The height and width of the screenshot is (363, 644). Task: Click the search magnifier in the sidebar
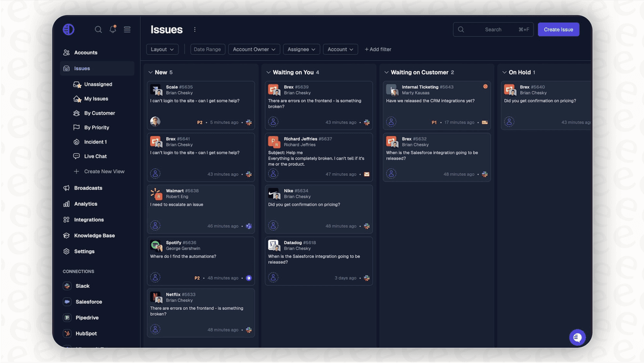click(x=98, y=29)
